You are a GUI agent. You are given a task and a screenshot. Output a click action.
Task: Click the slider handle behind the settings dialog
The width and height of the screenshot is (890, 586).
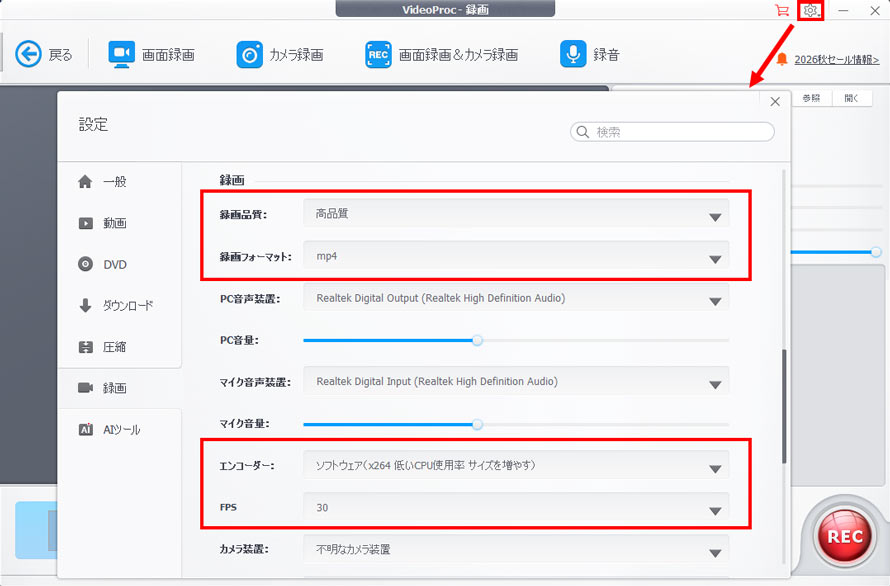point(876,252)
